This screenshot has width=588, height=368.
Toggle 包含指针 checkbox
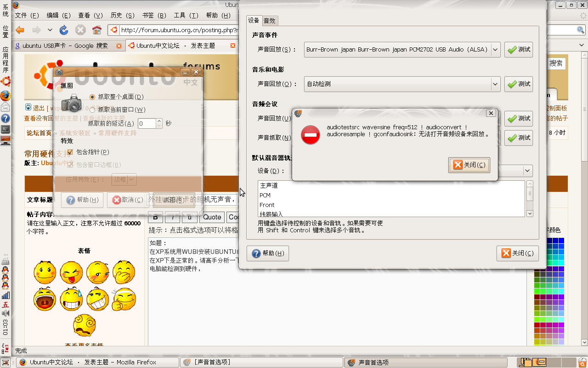pos(70,152)
